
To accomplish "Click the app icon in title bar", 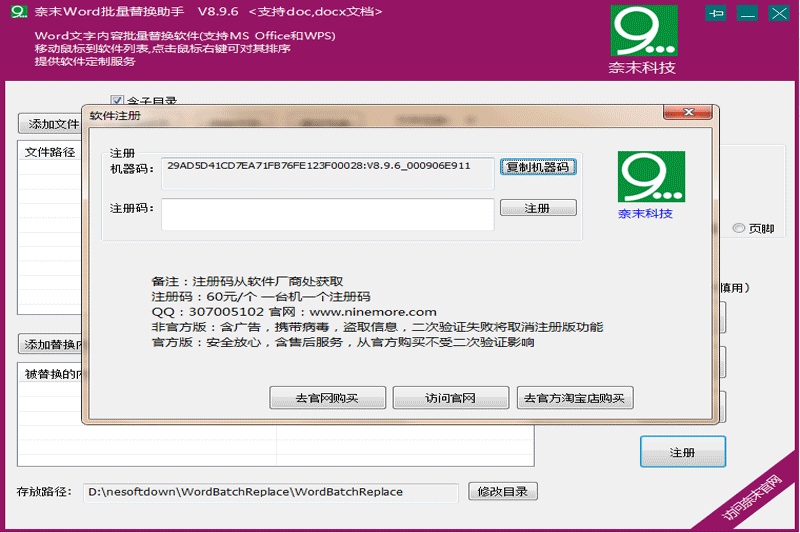I will (x=18, y=11).
